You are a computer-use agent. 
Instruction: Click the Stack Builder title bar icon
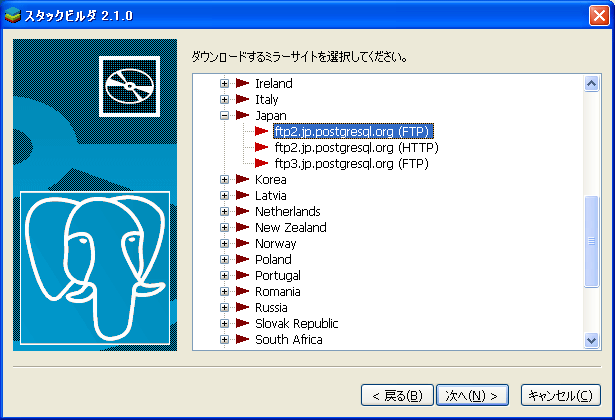12,15
